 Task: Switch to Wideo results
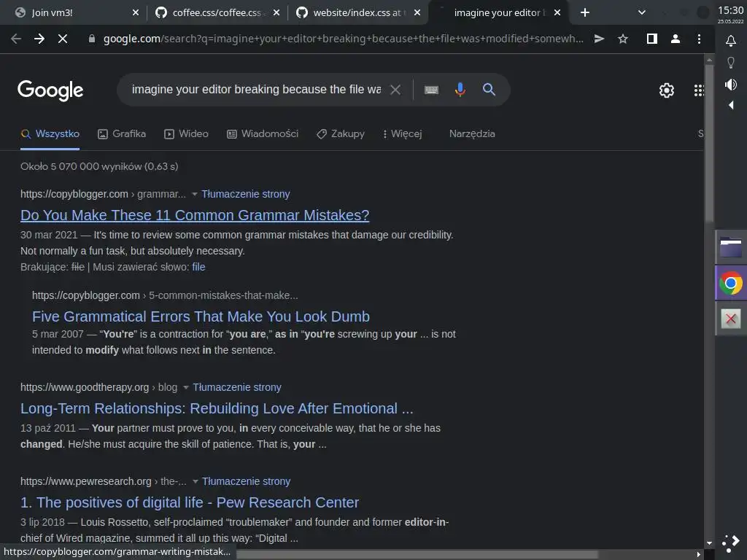186,134
